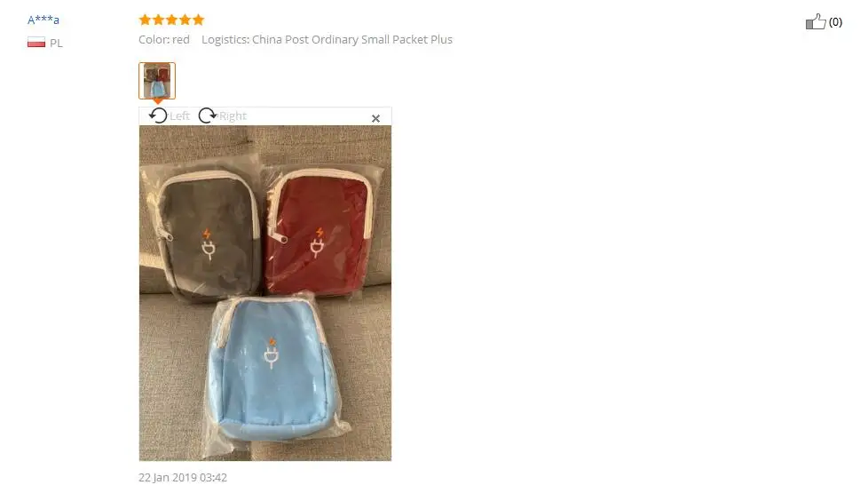Close the enlarged review photo viewer
This screenshot has height=493, width=868.
(376, 118)
